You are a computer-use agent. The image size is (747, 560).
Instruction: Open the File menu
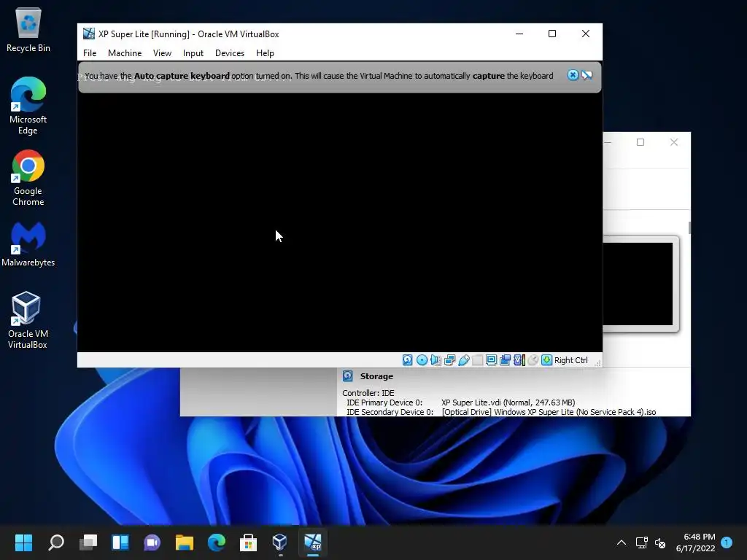point(90,52)
